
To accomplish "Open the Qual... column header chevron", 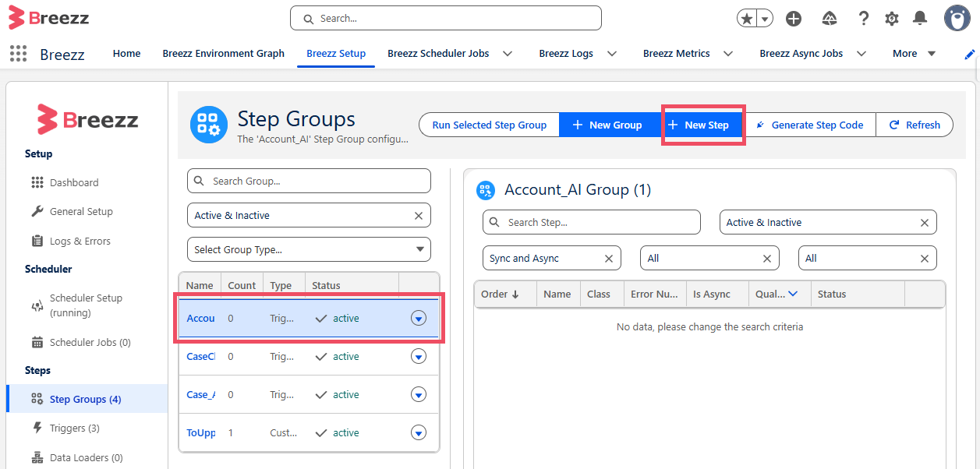I will pyautogui.click(x=794, y=294).
